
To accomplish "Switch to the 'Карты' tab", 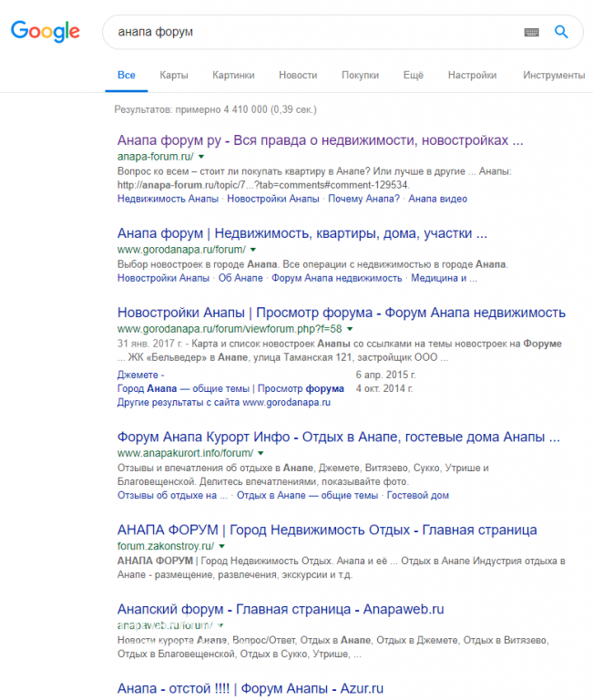I will click(174, 75).
